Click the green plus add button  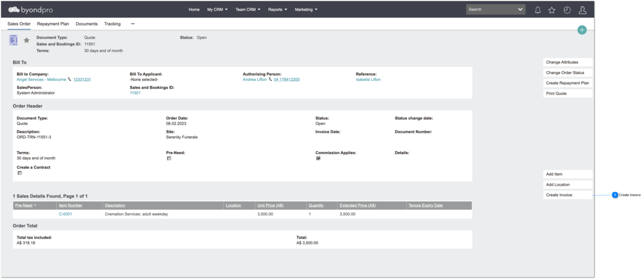(582, 30)
